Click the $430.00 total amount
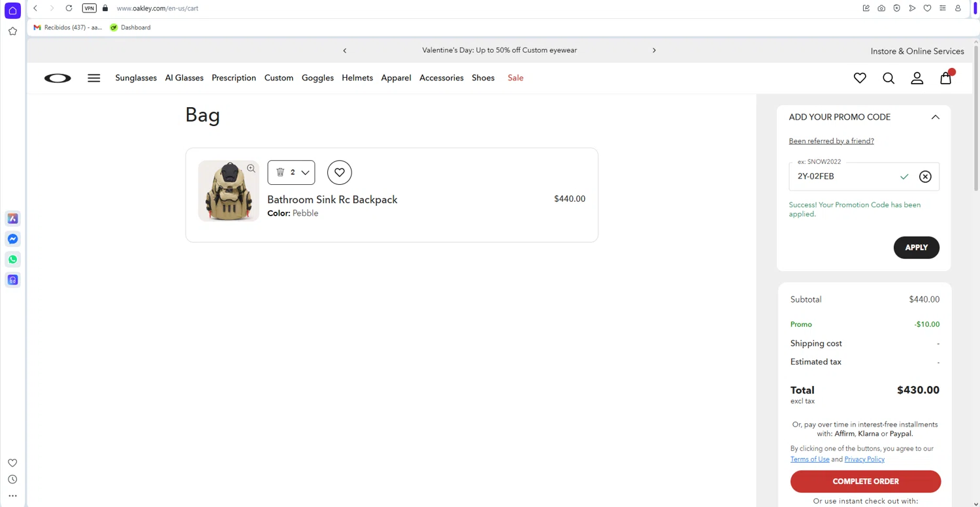Screen dimensions: 980x507 (918, 390)
